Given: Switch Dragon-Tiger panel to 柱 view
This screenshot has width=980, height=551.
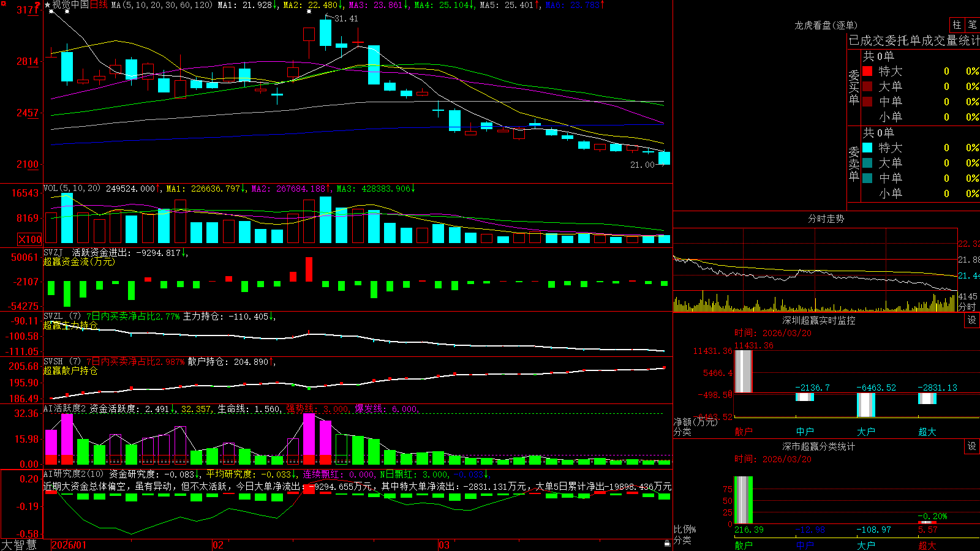Looking at the screenshot, I should [x=957, y=25].
